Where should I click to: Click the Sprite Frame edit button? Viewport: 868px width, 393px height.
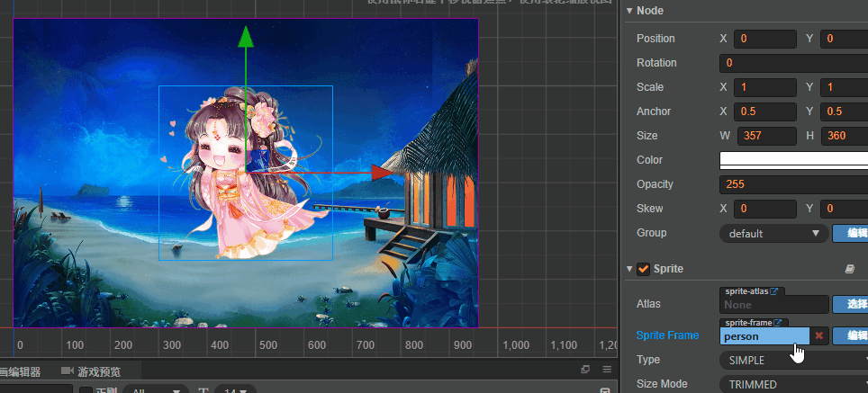click(850, 335)
